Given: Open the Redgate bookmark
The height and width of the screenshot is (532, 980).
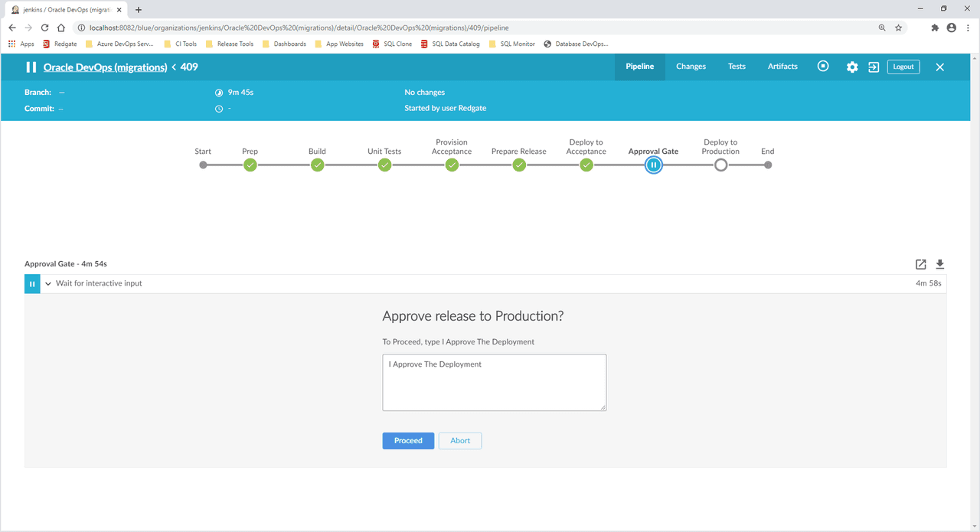Looking at the screenshot, I should [x=60, y=44].
